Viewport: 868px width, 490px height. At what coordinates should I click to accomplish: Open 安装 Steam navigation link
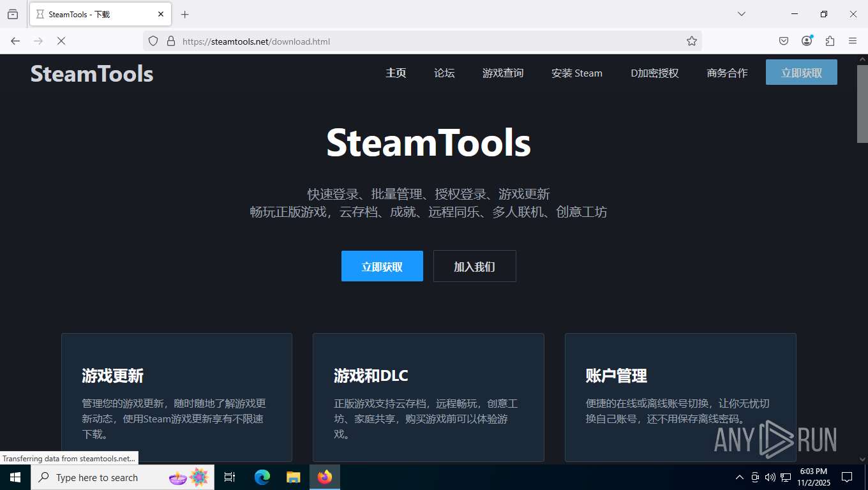pos(577,73)
